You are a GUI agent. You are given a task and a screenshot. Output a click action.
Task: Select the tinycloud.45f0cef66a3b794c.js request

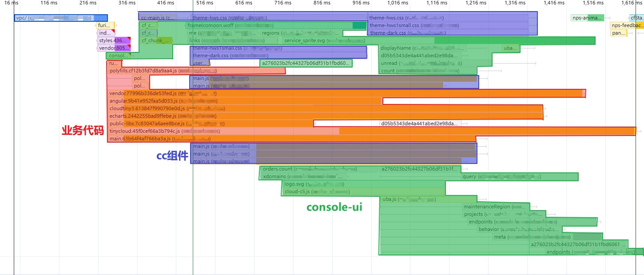[372, 131]
